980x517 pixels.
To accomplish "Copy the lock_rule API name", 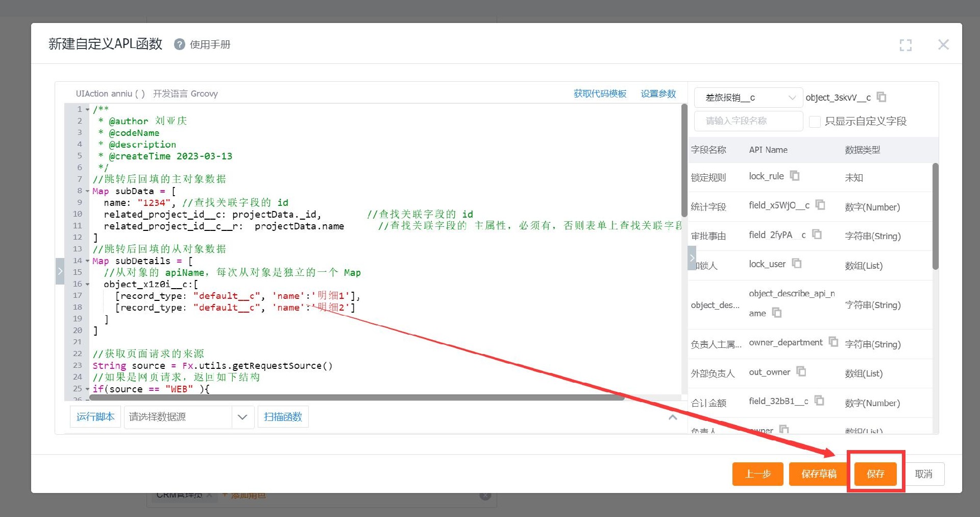I will pyautogui.click(x=795, y=176).
